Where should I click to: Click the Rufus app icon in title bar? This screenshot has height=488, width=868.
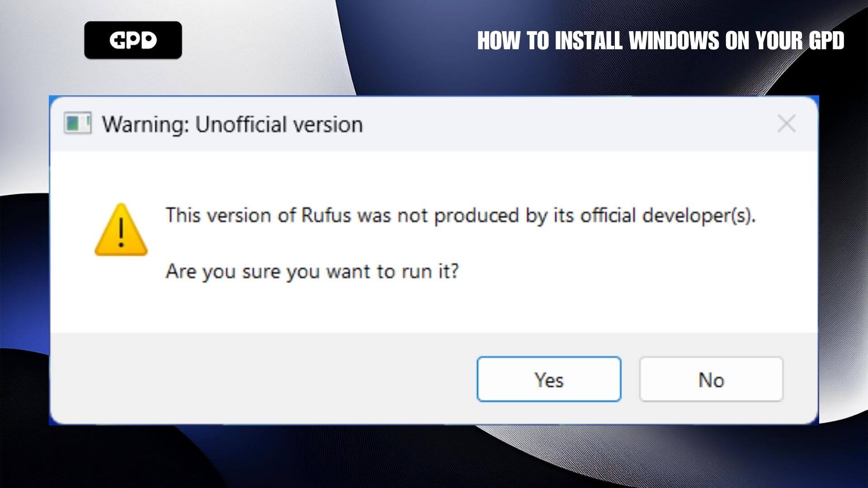[x=77, y=123]
